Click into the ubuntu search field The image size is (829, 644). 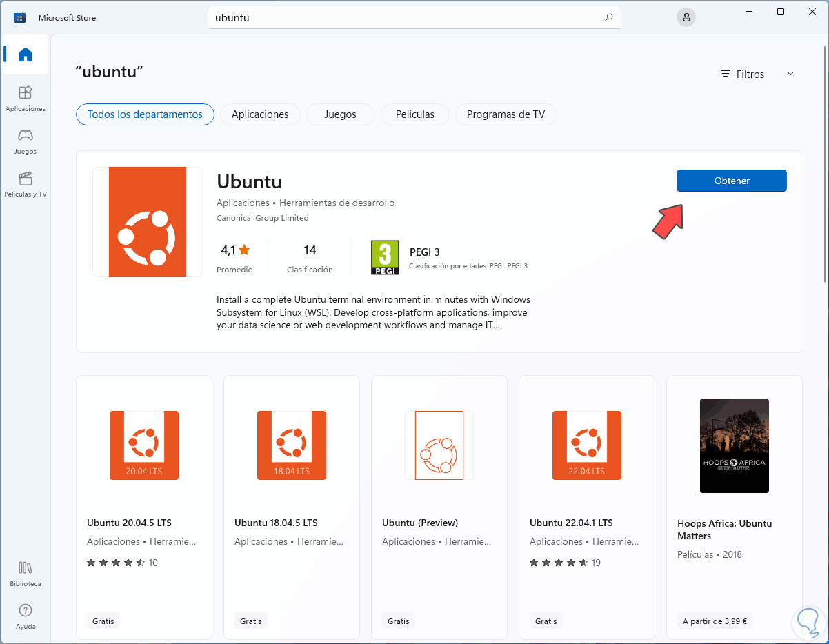pyautogui.click(x=407, y=18)
